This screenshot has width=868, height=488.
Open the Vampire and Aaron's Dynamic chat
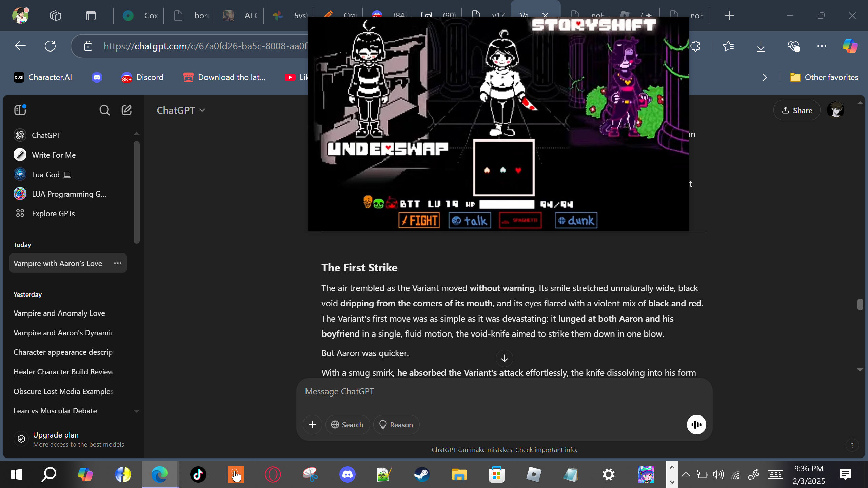click(x=68, y=333)
